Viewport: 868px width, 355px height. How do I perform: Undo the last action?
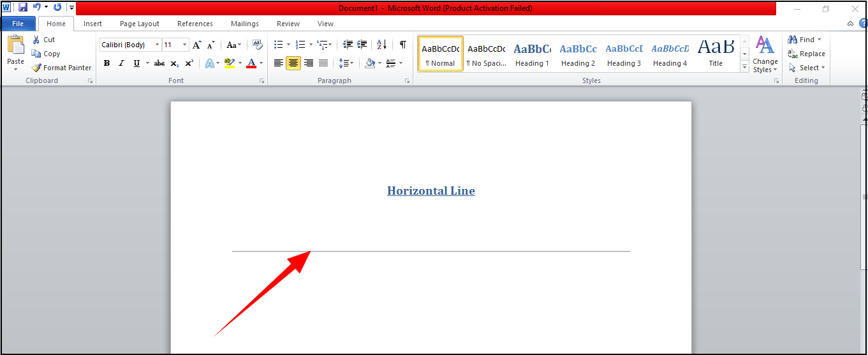[x=37, y=8]
